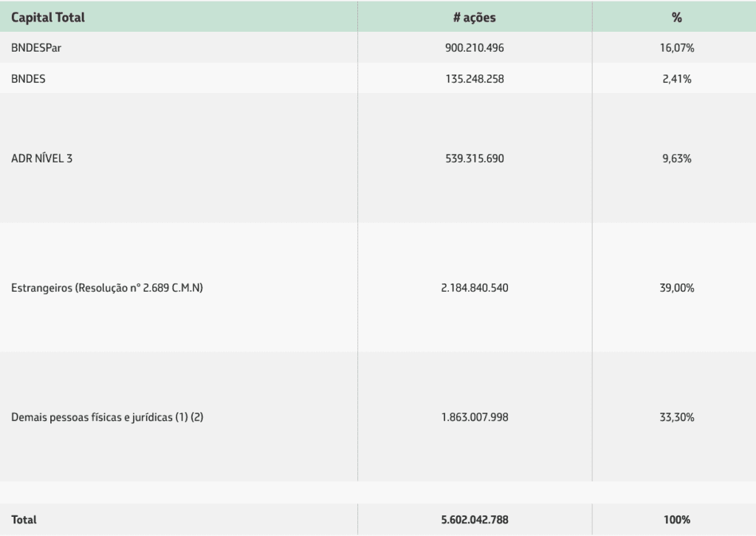Screen dimensions: 756x536
Task: Click the % column header
Action: coord(676,18)
